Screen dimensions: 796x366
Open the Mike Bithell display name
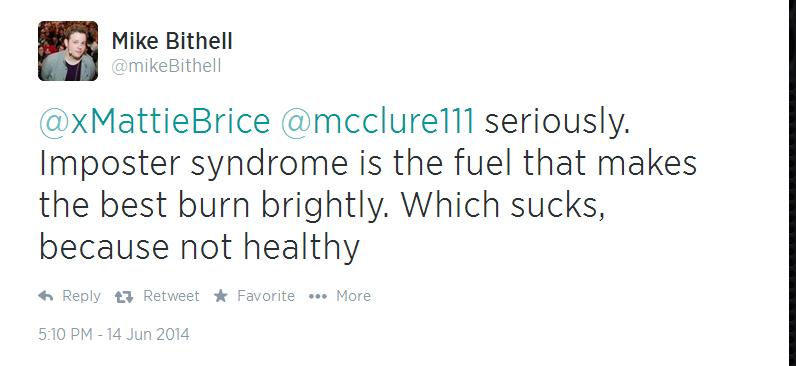point(172,41)
